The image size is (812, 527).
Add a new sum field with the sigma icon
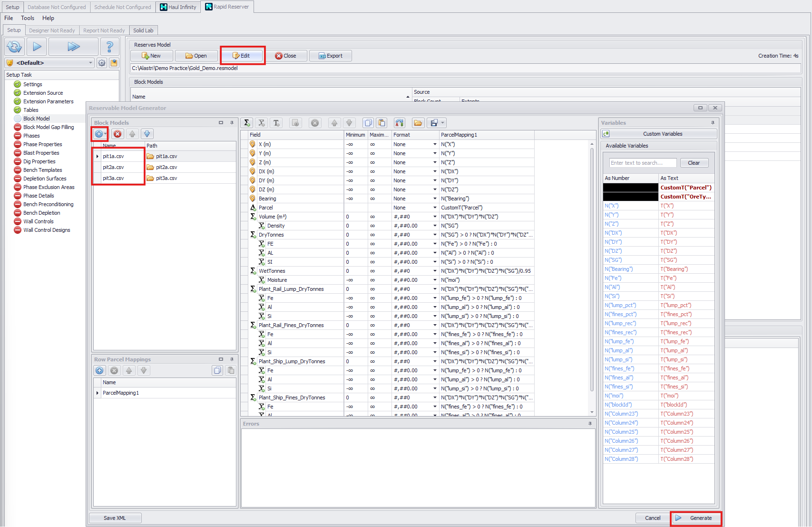pyautogui.click(x=247, y=122)
